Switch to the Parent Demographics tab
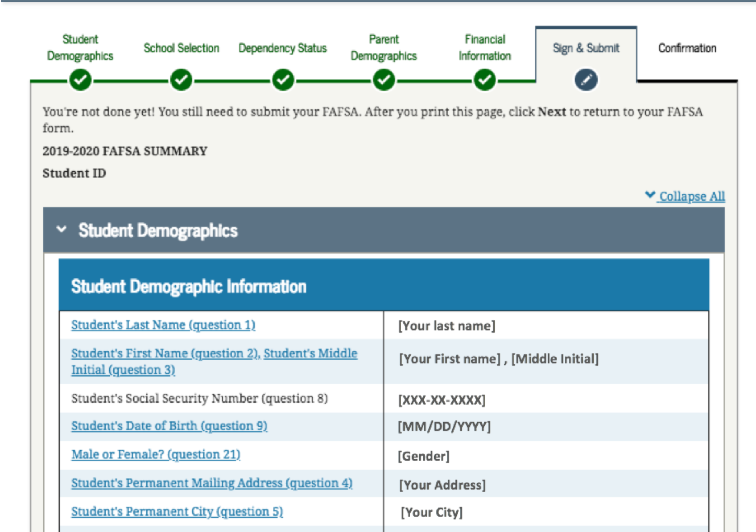 384,48
